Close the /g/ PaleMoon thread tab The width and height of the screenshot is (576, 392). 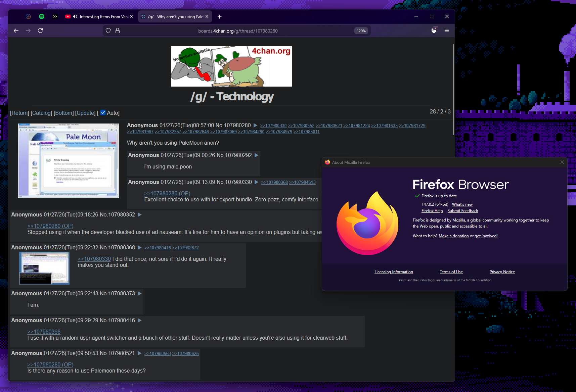[207, 16]
